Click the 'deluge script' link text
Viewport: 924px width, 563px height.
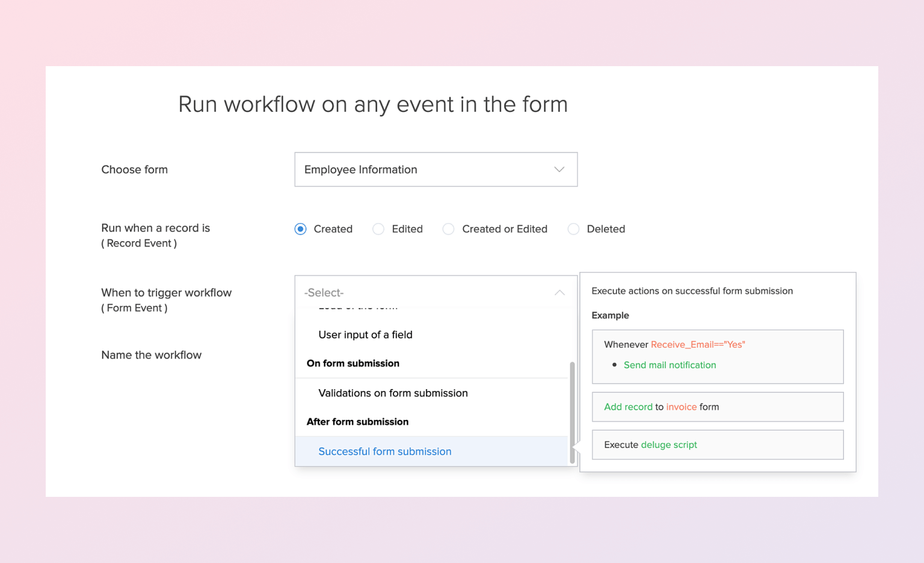click(669, 445)
